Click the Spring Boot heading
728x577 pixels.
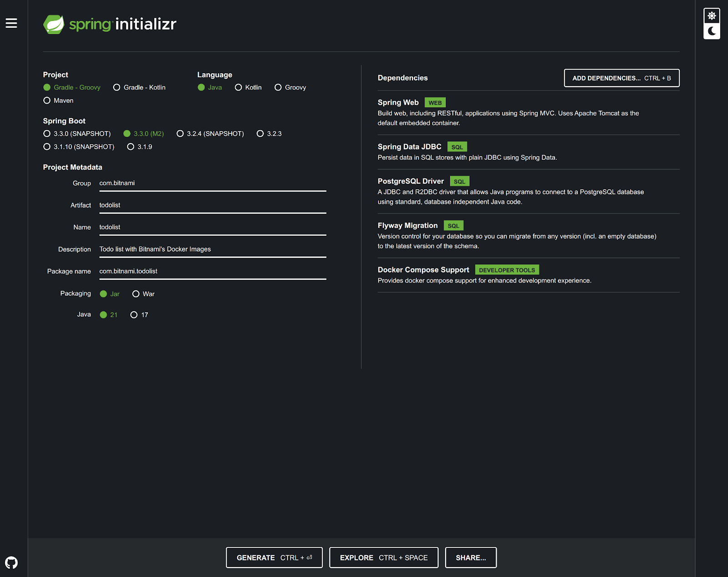(x=64, y=121)
